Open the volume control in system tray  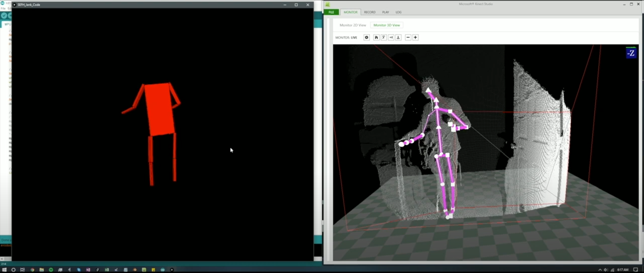[606, 270]
